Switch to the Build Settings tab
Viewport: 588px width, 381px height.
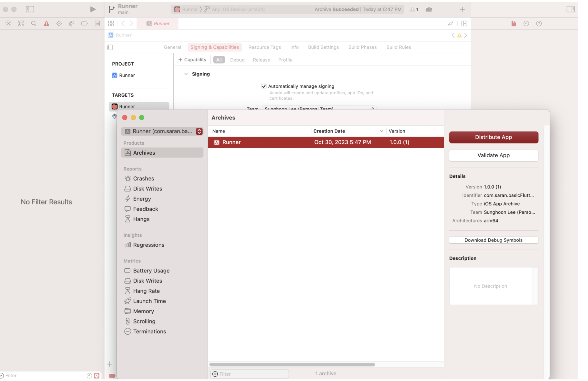tap(323, 47)
